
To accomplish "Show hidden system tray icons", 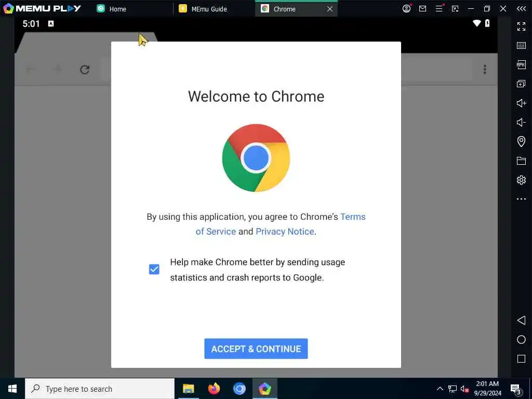I will click(x=440, y=389).
